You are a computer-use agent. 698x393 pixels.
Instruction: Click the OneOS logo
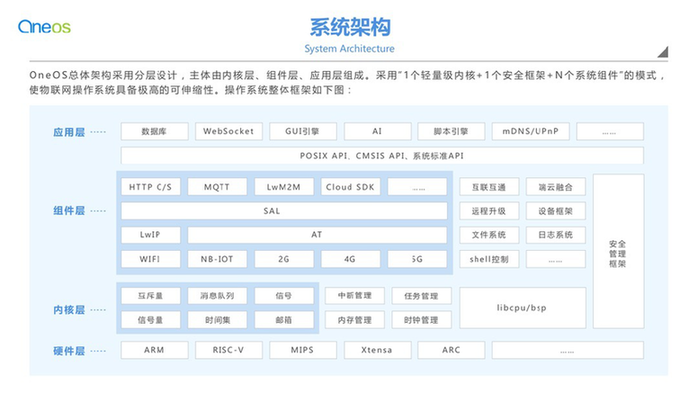point(44,27)
